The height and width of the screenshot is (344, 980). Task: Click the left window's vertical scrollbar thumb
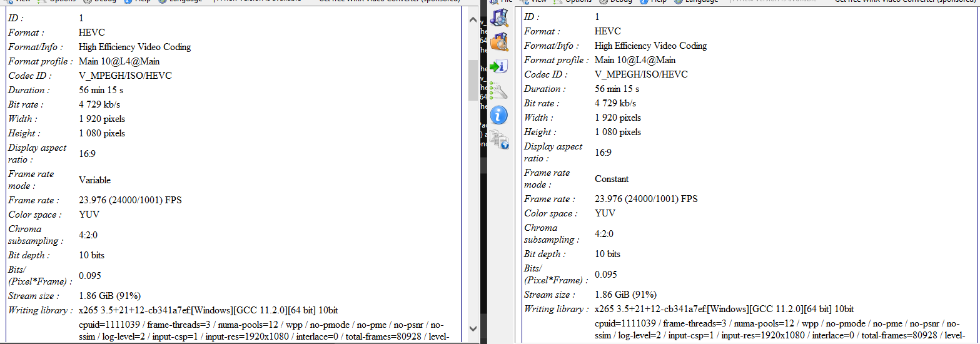point(473,80)
